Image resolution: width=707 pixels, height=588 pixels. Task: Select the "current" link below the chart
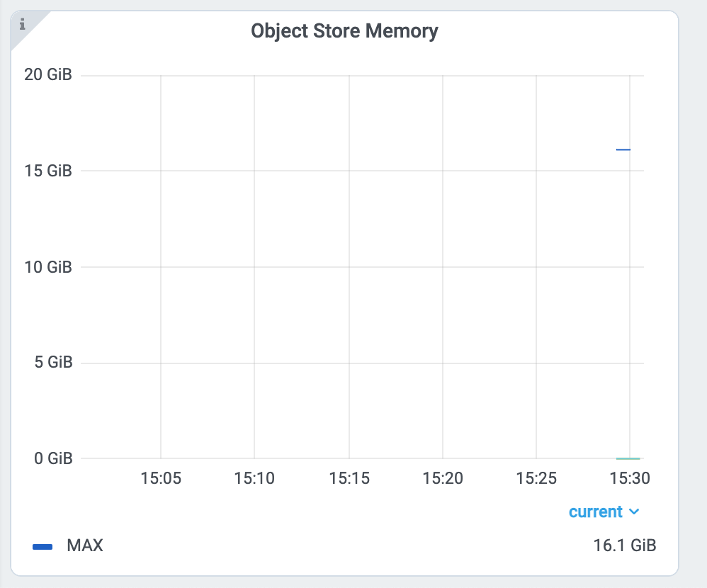click(596, 511)
